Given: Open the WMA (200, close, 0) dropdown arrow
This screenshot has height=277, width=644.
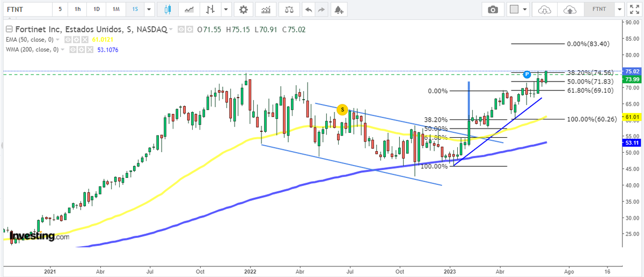Looking at the screenshot, I should click(x=62, y=49).
